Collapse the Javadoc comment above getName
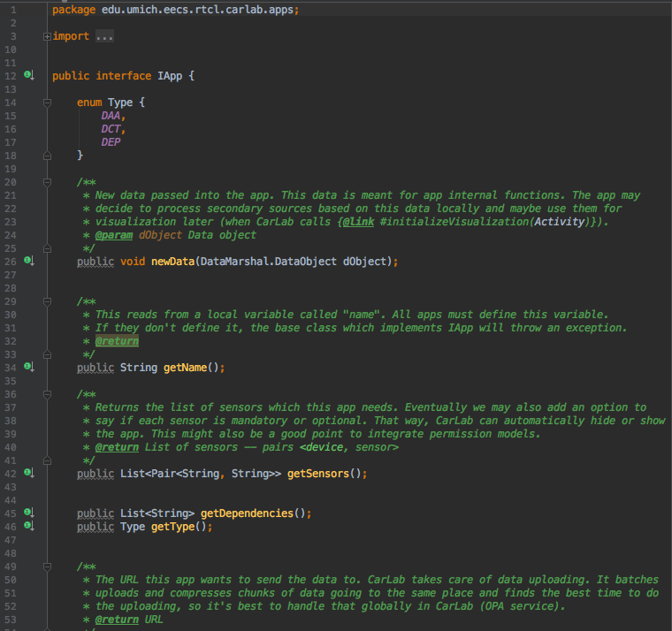This screenshot has width=672, height=631. 47,301
